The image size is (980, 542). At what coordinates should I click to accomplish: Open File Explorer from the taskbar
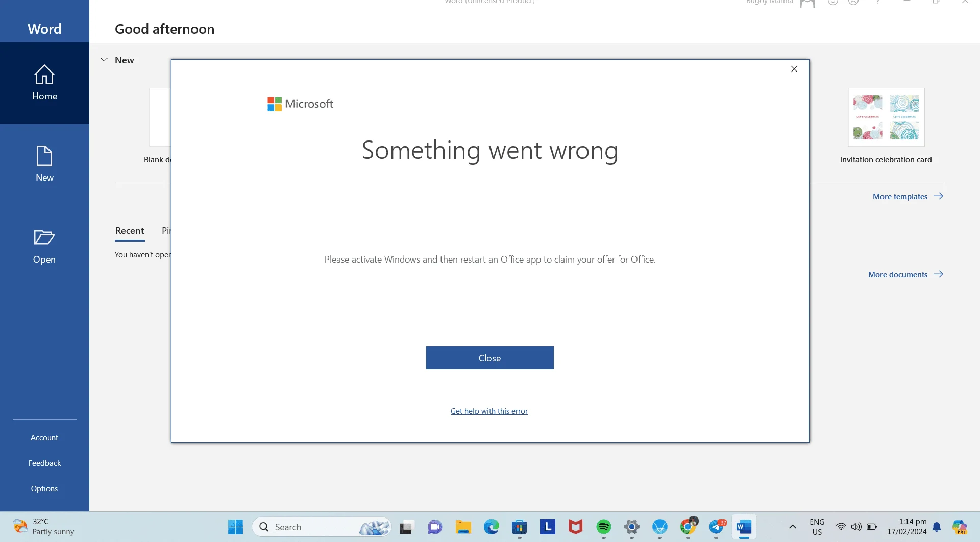point(463,527)
